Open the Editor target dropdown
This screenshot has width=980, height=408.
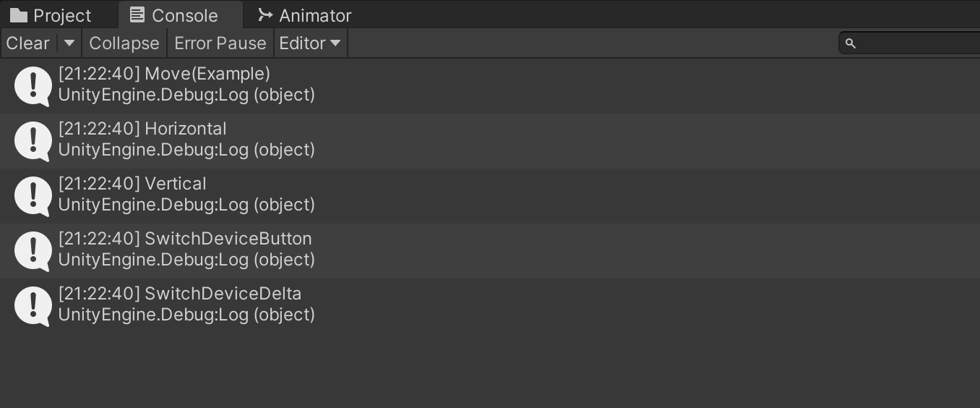(310, 43)
